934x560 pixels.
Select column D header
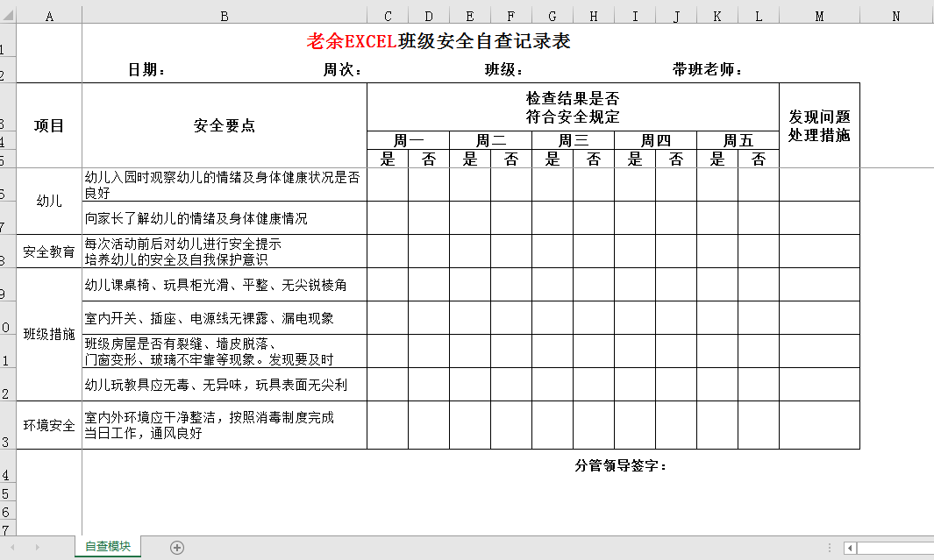tap(429, 16)
